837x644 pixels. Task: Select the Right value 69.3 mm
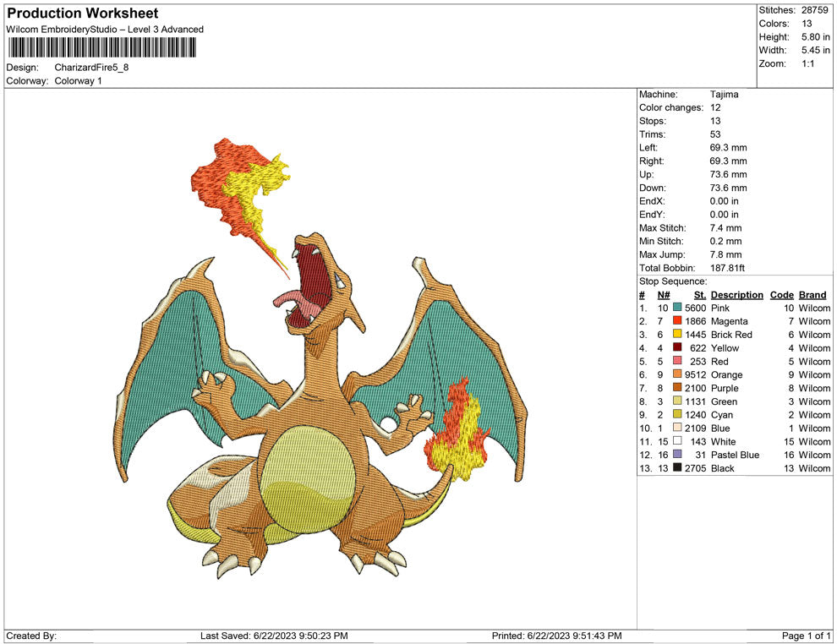pyautogui.click(x=728, y=161)
